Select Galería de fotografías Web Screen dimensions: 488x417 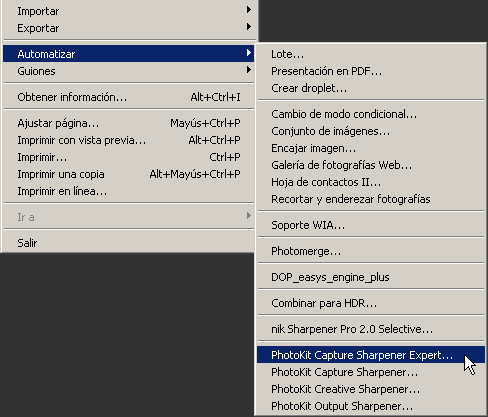(x=371, y=165)
